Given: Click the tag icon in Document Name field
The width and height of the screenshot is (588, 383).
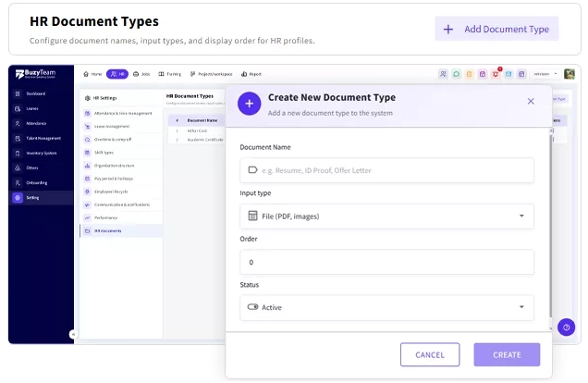Looking at the screenshot, I should tap(253, 170).
